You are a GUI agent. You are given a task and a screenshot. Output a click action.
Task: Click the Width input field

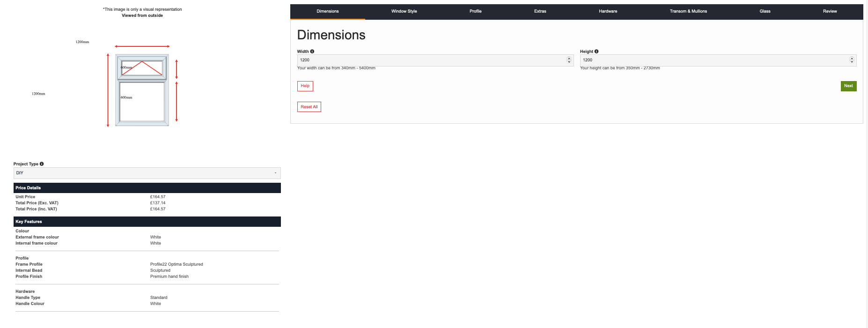[x=431, y=60]
